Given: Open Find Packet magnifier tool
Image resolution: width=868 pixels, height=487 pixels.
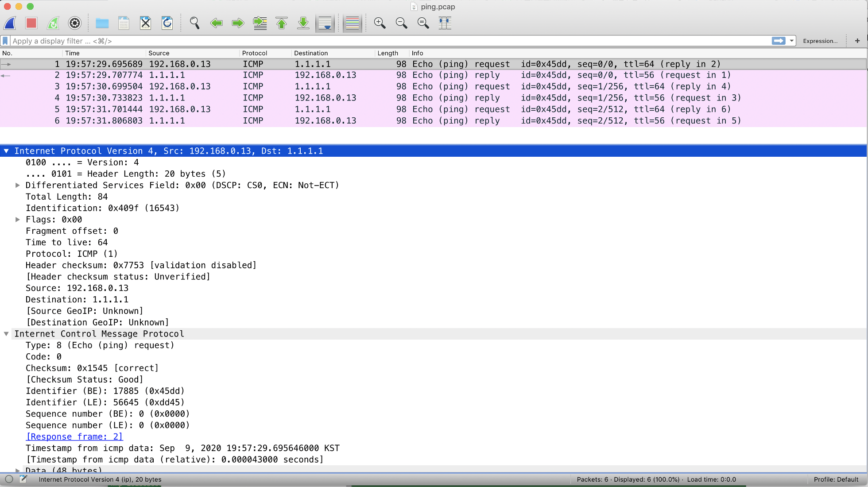Looking at the screenshot, I should [194, 23].
